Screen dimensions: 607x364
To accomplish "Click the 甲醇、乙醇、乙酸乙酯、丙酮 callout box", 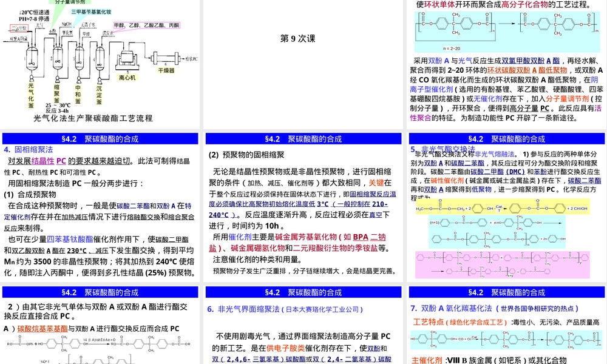I will (x=147, y=25).
